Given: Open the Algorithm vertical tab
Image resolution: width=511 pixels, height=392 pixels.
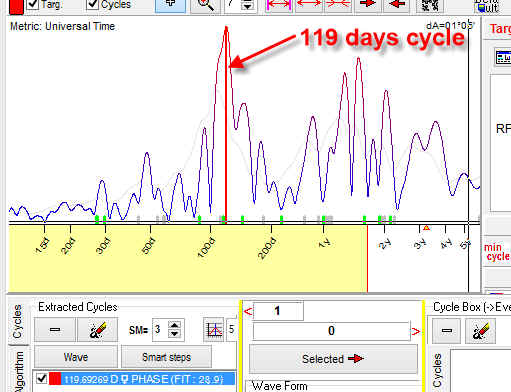Looking at the screenshot, I should click(19, 371).
